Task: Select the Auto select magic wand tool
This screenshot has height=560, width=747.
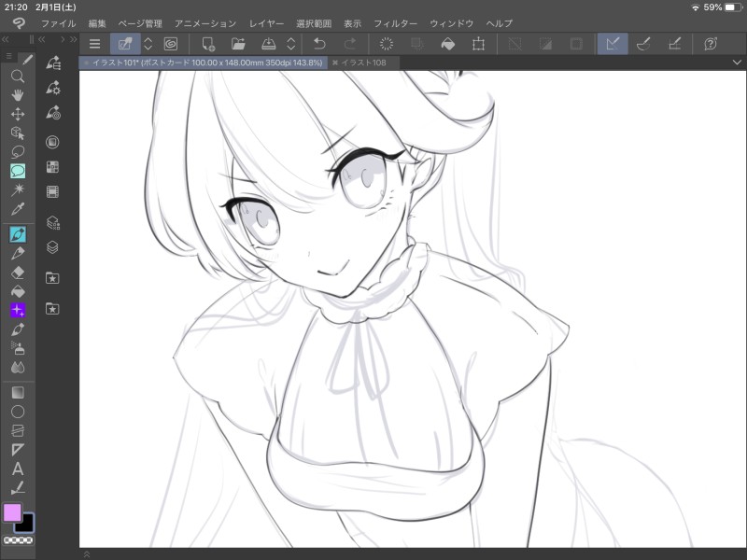Action: pyautogui.click(x=18, y=189)
